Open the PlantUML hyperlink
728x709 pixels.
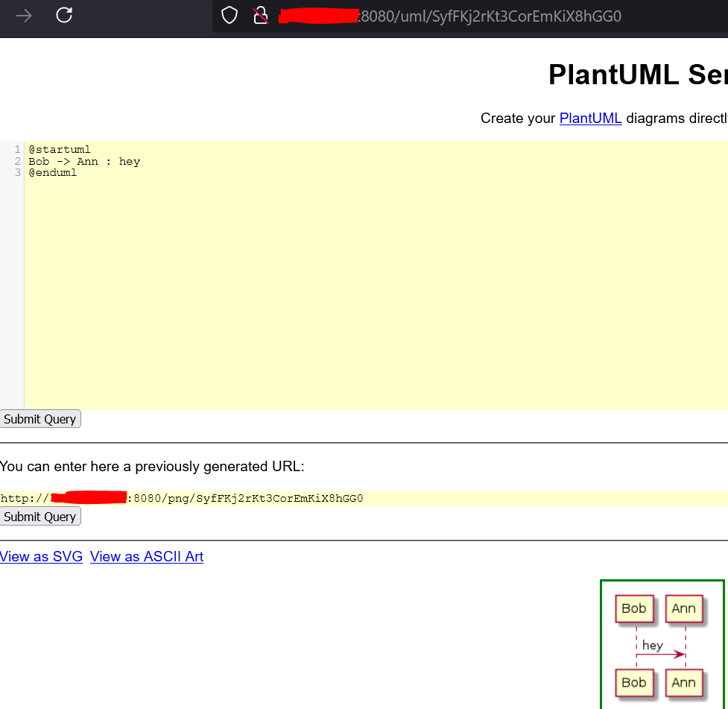(590, 118)
